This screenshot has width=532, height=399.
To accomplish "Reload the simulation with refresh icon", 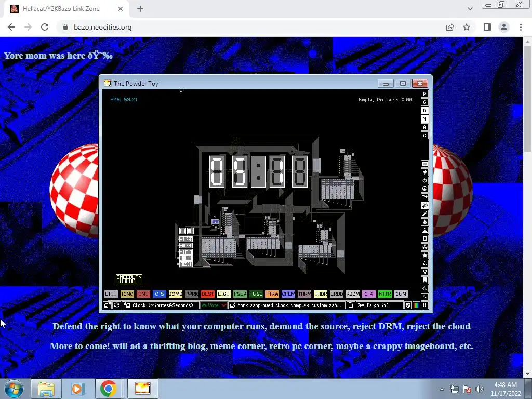I will click(x=117, y=305).
